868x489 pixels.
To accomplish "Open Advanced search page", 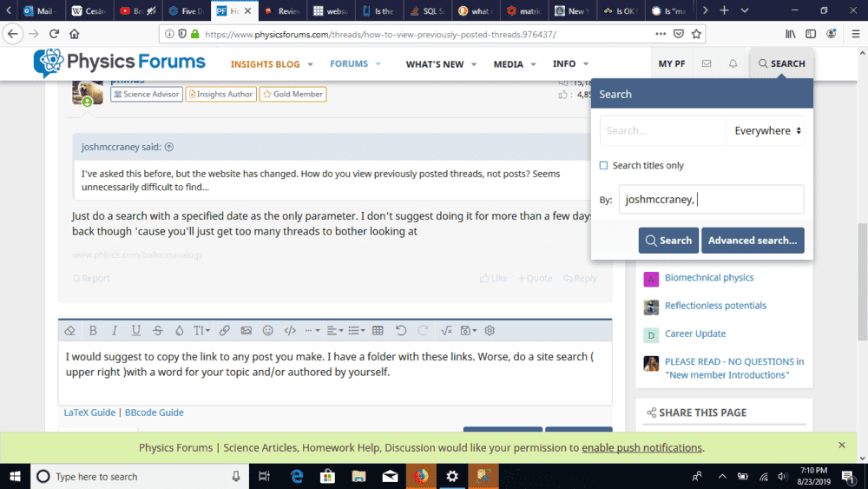I will tap(752, 241).
